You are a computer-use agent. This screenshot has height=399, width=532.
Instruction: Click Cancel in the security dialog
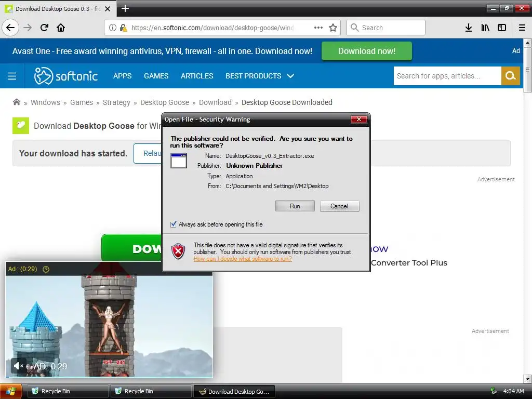339,206
